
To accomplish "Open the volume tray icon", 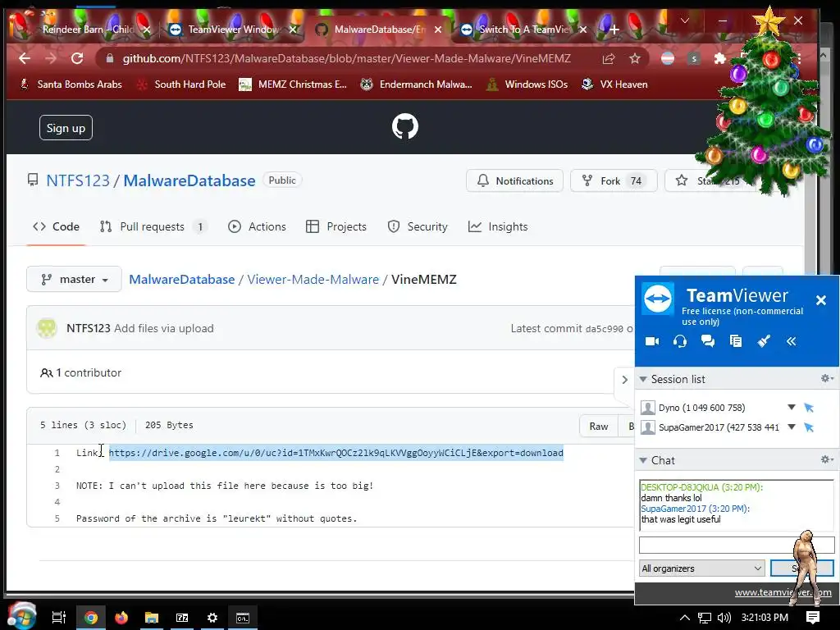I will pos(724,618).
